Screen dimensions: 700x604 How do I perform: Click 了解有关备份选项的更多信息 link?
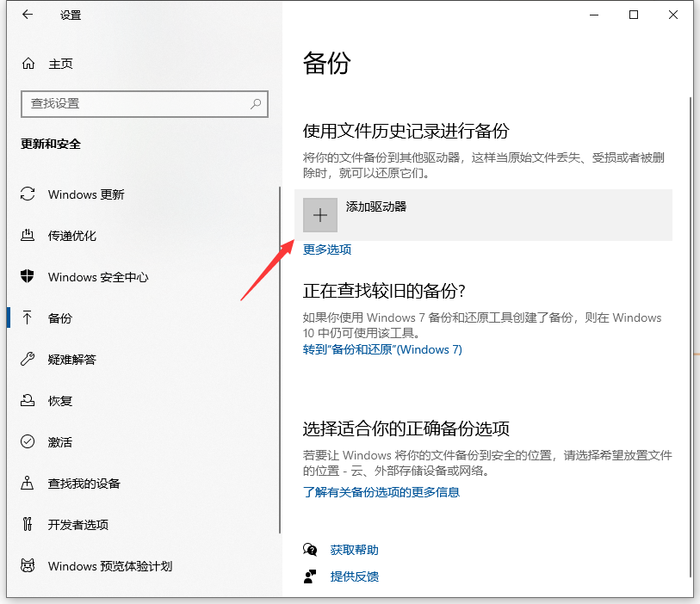pyautogui.click(x=381, y=492)
